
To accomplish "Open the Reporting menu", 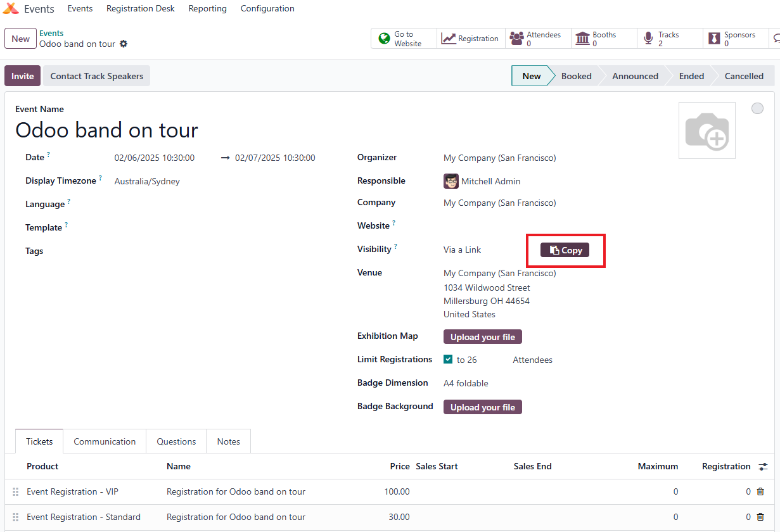I will [x=208, y=9].
